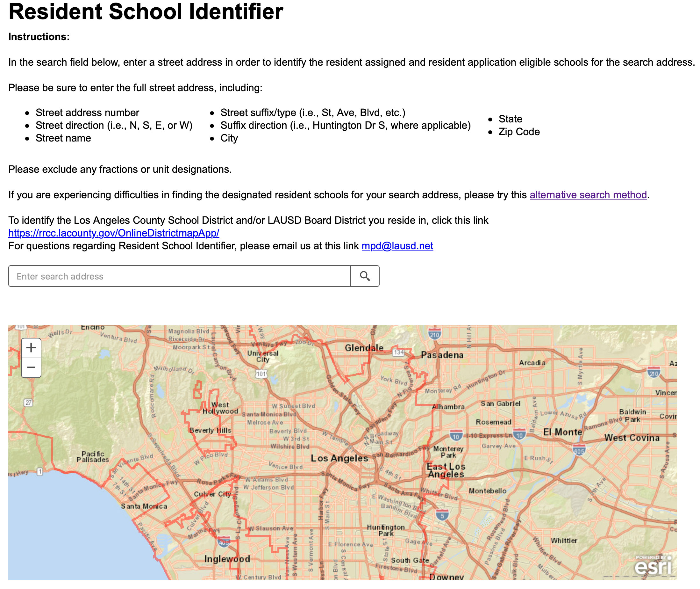Click the Monterey Park map label

pos(448,452)
